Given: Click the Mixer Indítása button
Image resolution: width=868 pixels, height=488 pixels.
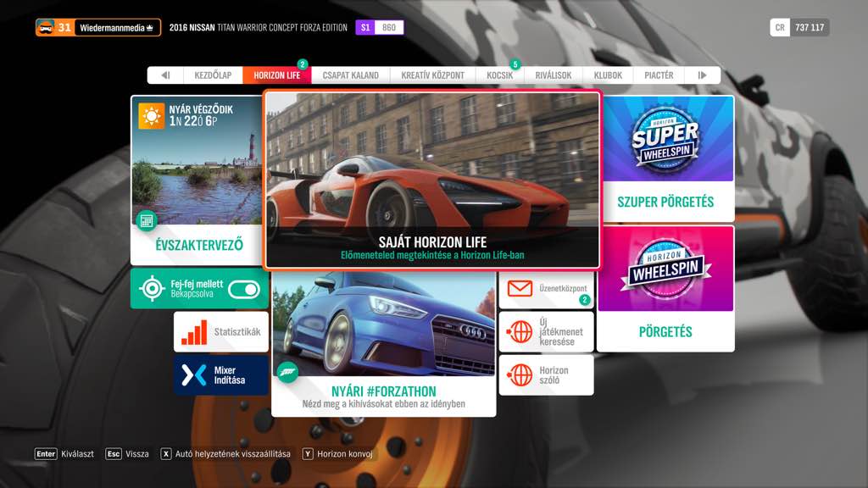Looking at the screenshot, I should pyautogui.click(x=221, y=375).
